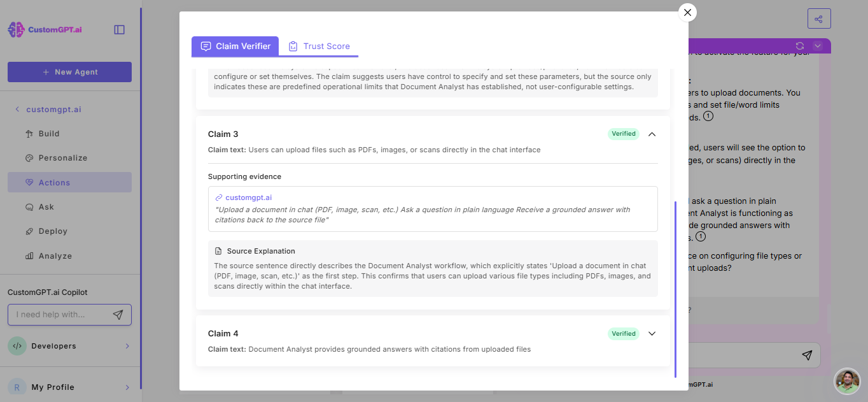Click the link icon beside customgpt.ai source
Screen dimensions: 868x402
(219, 197)
